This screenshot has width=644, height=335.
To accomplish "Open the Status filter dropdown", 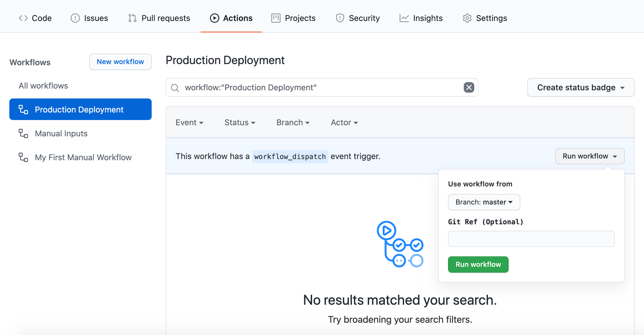I will coord(240,123).
